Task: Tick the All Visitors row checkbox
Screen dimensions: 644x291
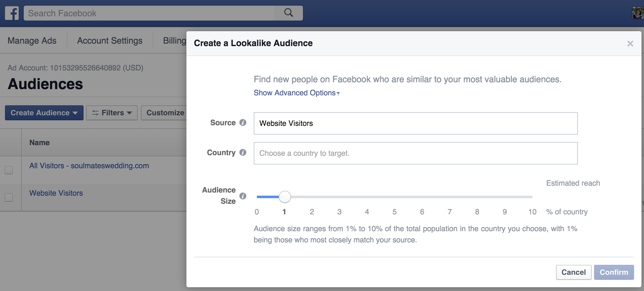Action: click(9, 170)
